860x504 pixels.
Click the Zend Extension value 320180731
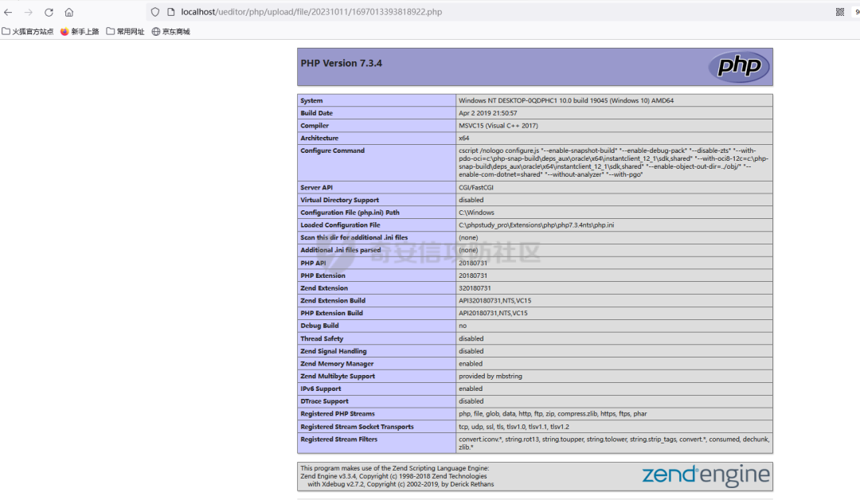tap(475, 288)
